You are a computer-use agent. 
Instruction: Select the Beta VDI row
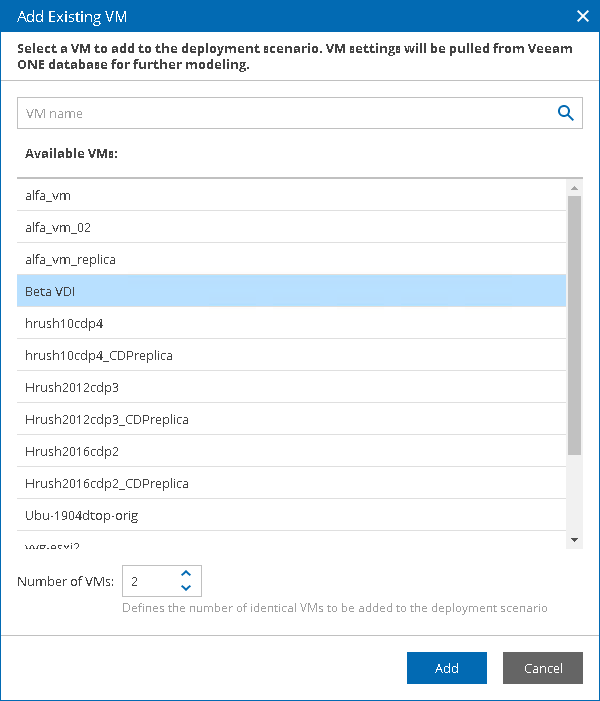point(290,291)
